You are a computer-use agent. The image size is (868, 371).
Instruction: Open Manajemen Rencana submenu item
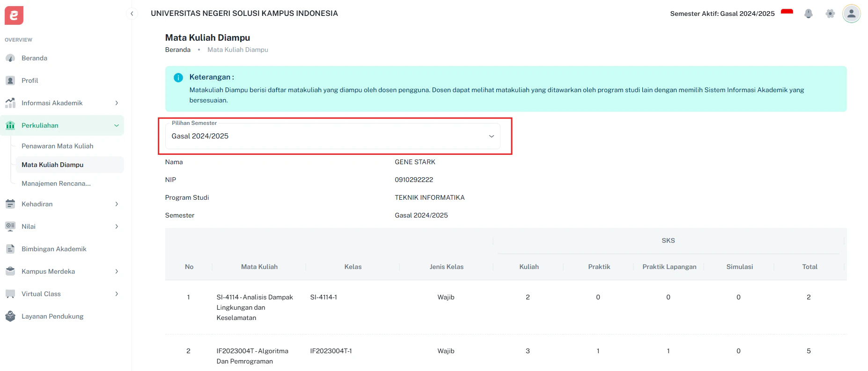tap(70, 183)
